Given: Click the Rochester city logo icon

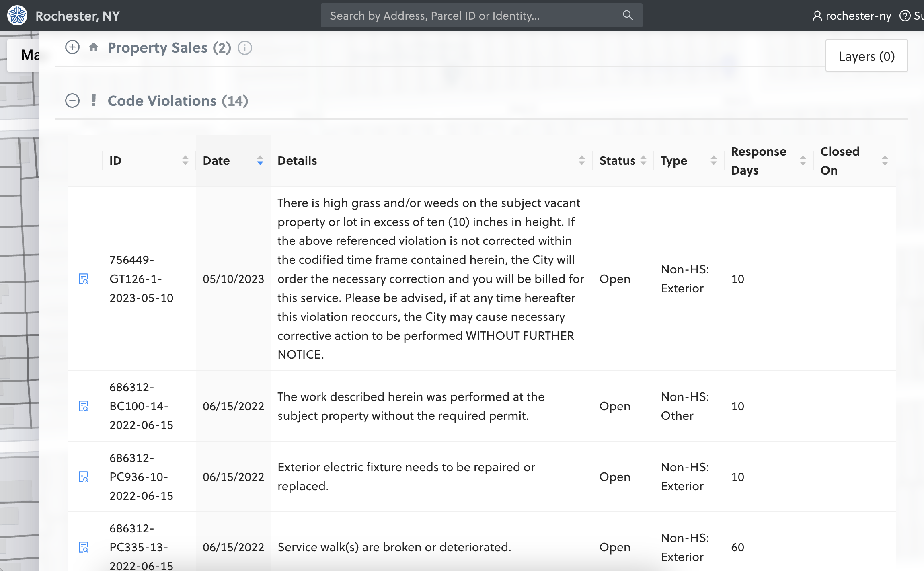Looking at the screenshot, I should pos(17,15).
